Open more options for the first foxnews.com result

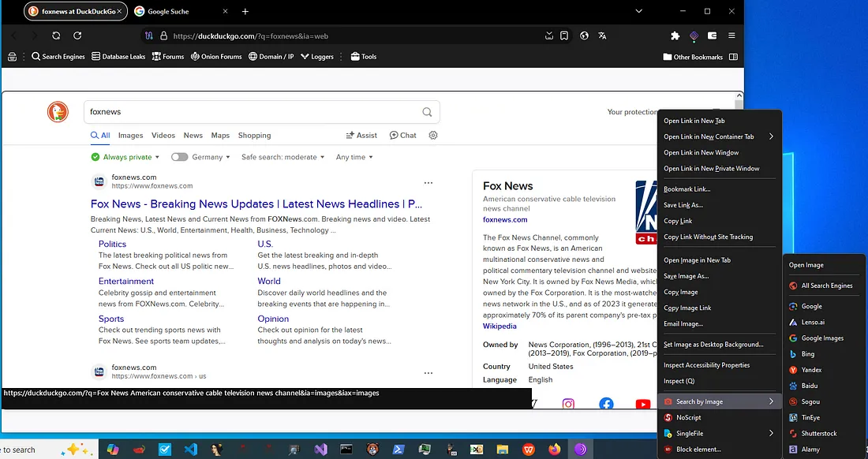tap(428, 182)
